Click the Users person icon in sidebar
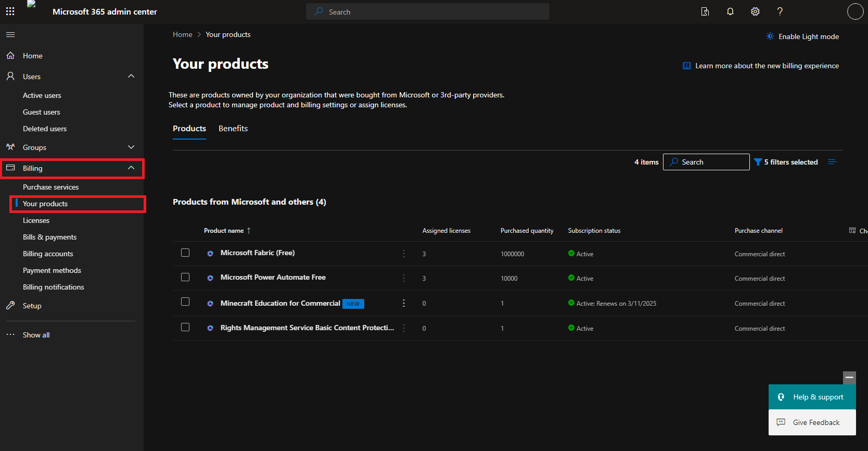 point(10,77)
